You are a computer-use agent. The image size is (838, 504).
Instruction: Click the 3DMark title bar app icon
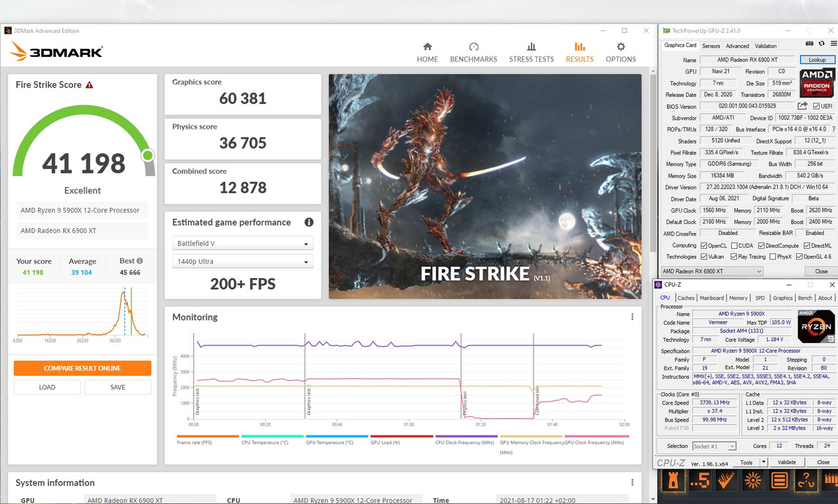click(8, 31)
